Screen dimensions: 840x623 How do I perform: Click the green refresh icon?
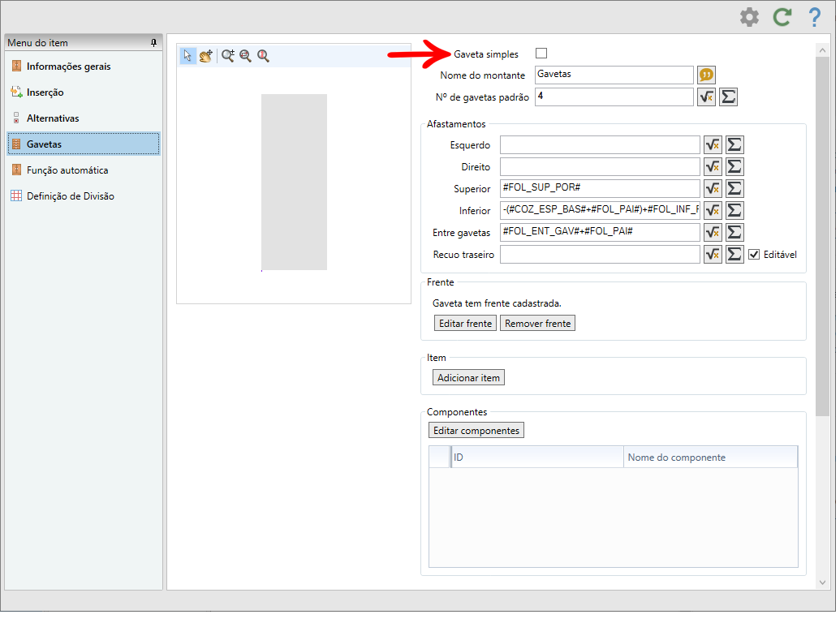click(782, 18)
